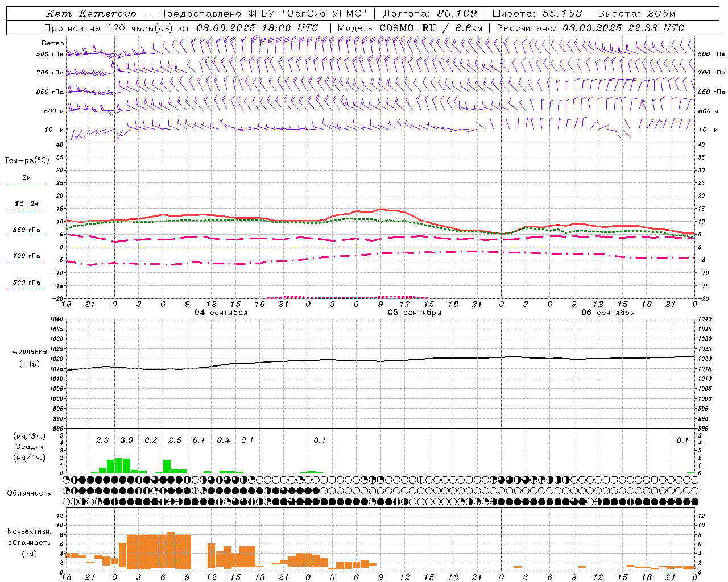728x582 pixels.
Task: Click the green dotted Td dew point curve
Action: [380, 220]
